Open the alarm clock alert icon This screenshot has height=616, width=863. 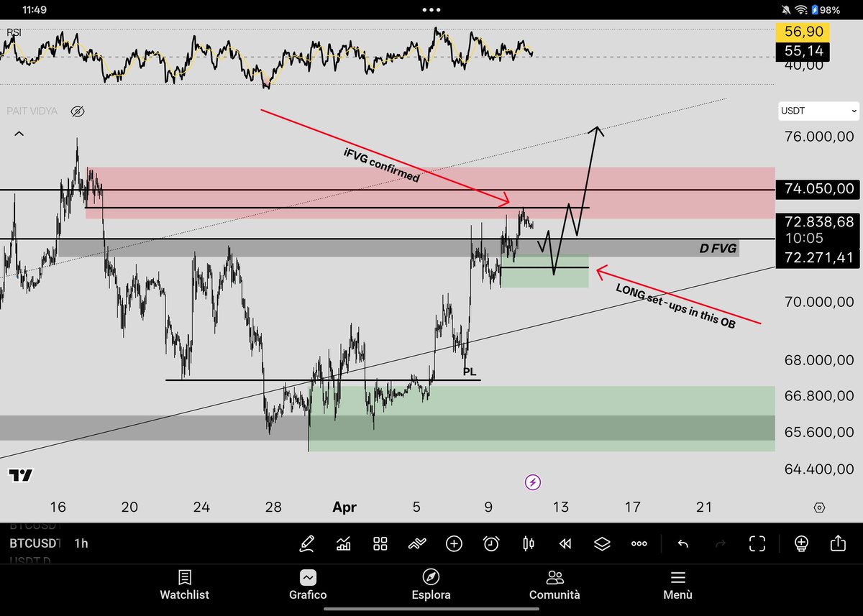[491, 543]
